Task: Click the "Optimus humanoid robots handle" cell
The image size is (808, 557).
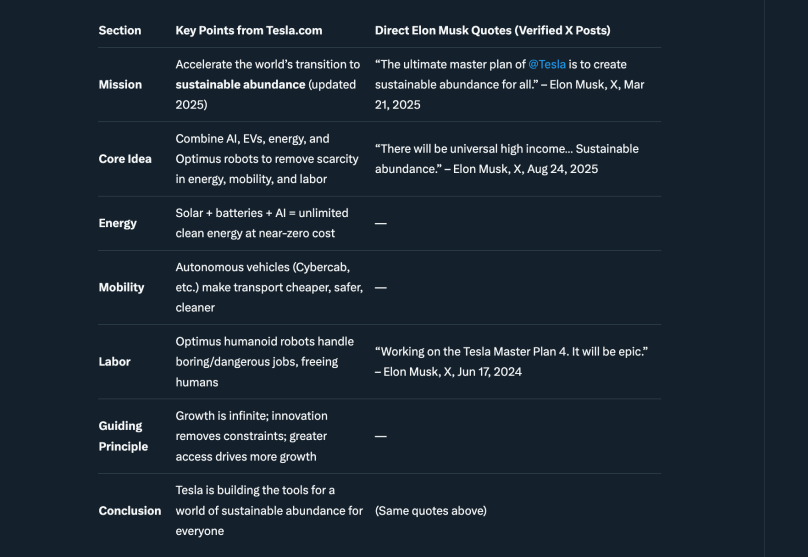Action: coord(265,342)
